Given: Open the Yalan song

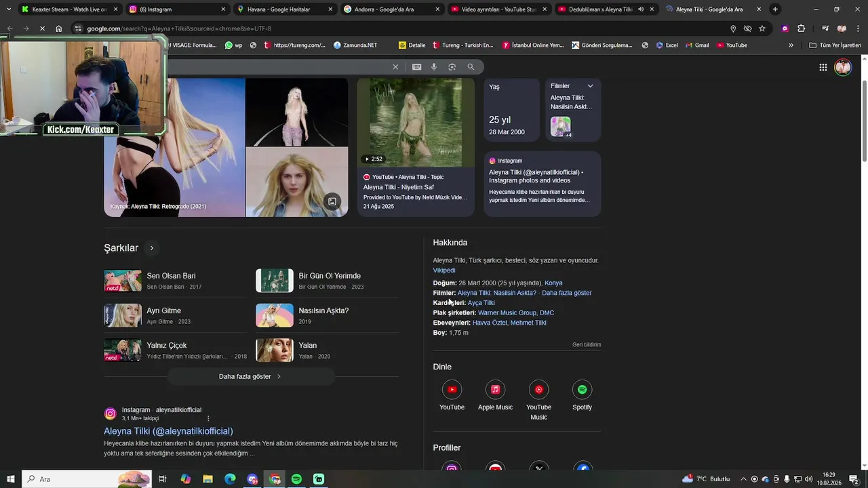Looking at the screenshot, I should coord(327,350).
